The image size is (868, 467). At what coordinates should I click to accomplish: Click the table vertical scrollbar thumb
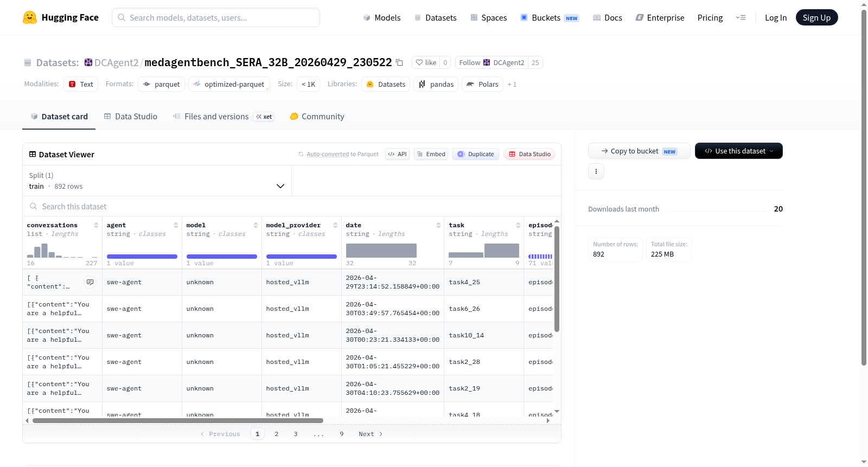point(557,279)
